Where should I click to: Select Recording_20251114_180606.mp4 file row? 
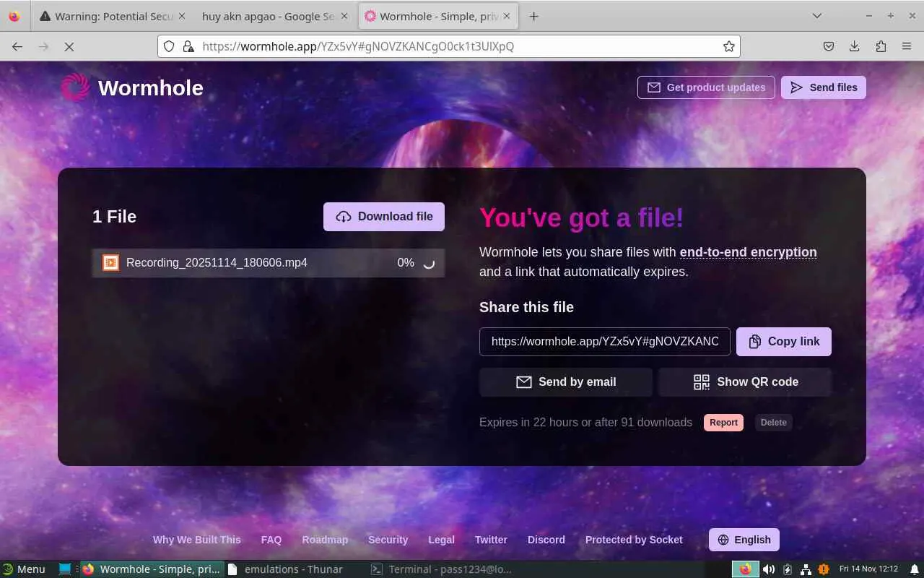tap(269, 263)
